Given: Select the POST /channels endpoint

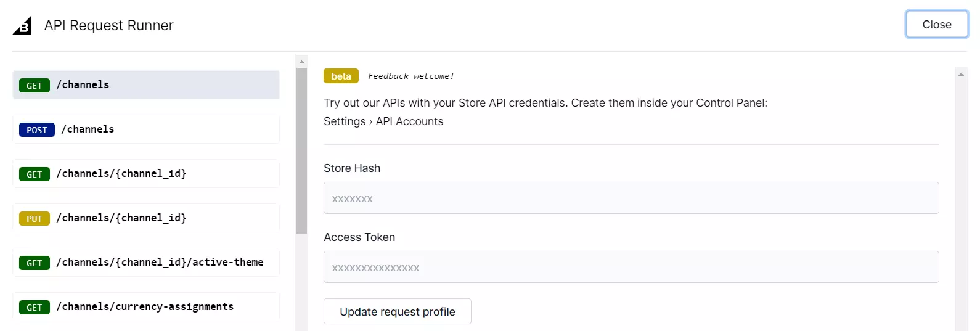Looking at the screenshot, I should point(146,129).
